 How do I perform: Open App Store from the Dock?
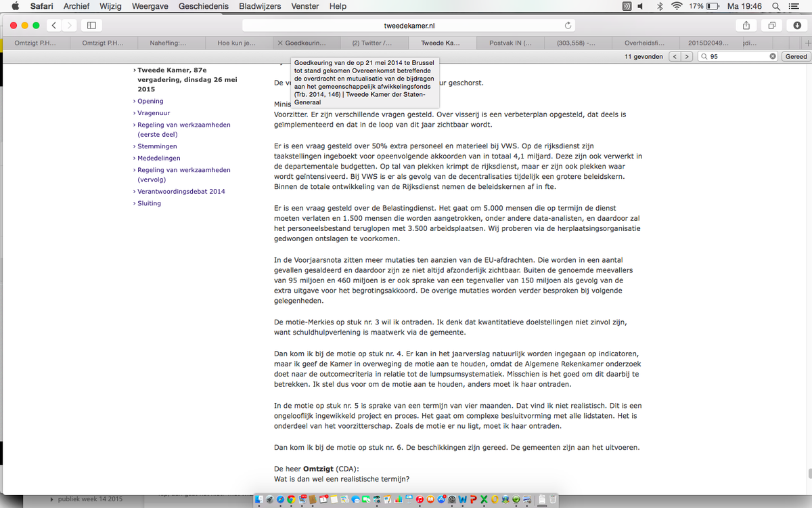[x=441, y=499]
